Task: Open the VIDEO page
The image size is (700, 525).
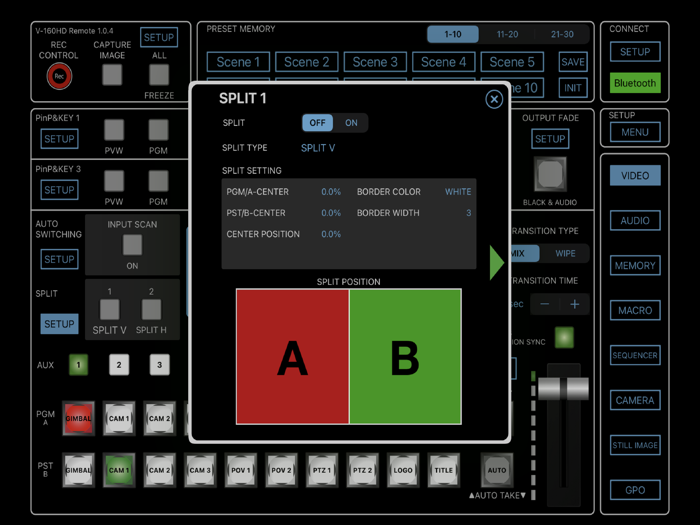Action: (635, 175)
